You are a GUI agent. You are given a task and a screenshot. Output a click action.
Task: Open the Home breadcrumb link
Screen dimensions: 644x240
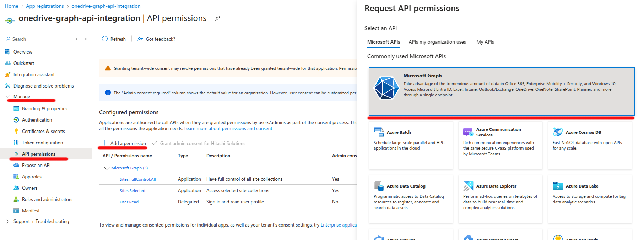tap(12, 6)
